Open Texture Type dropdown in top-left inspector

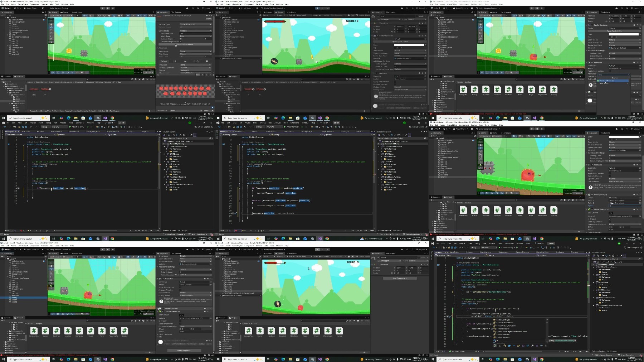coord(195,24)
